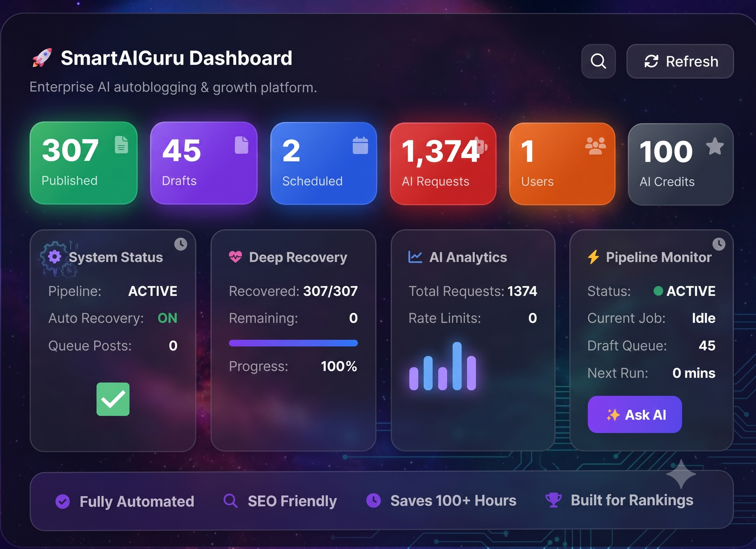
Task: Click the Next Run 0 mins value
Action: (694, 373)
